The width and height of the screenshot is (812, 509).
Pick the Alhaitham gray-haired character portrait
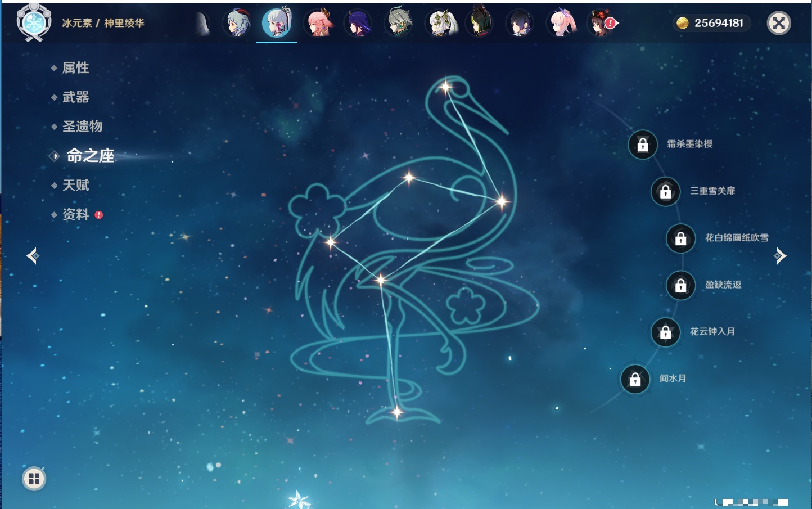pyautogui.click(x=399, y=23)
